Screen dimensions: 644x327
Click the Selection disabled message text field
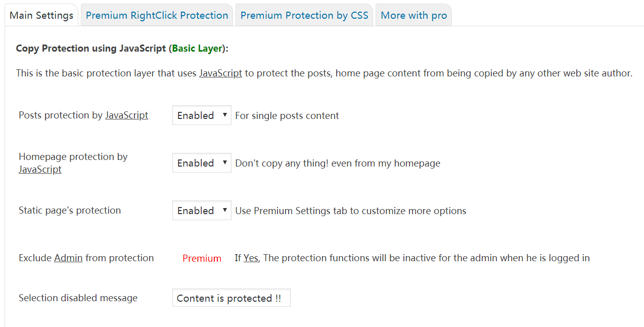pyautogui.click(x=231, y=298)
